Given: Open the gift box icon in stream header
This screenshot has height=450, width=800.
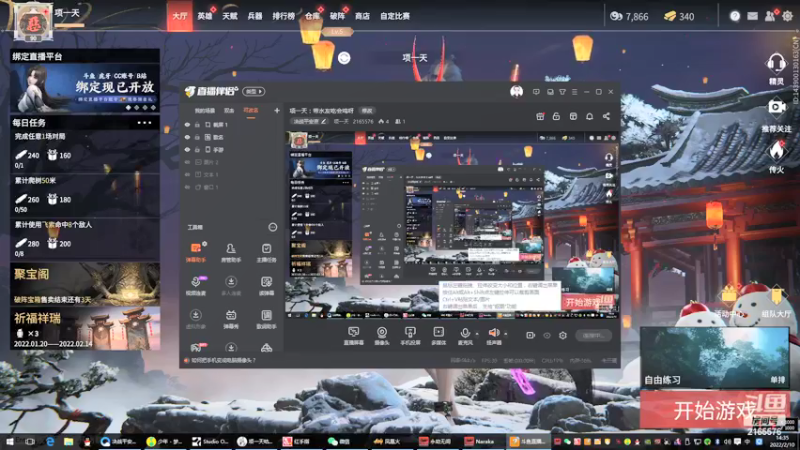Looking at the screenshot, I should (x=540, y=116).
